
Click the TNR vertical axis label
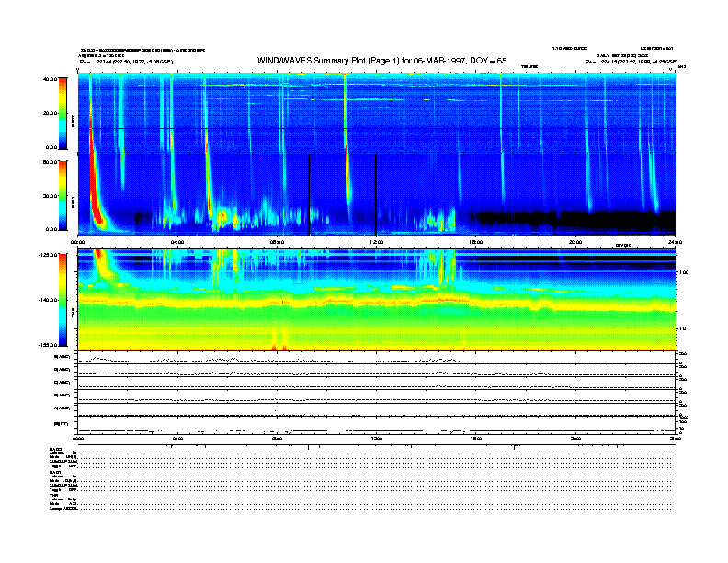click(x=73, y=312)
